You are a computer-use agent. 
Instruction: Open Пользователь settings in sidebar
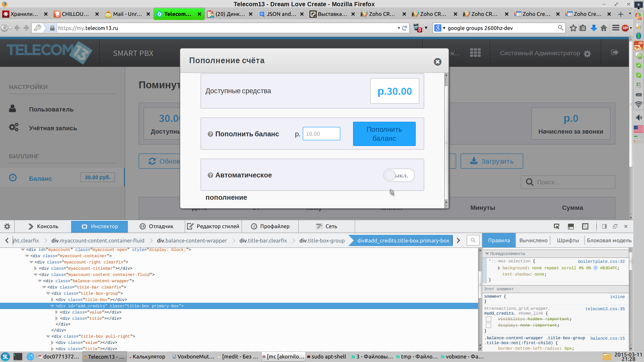[x=51, y=109]
